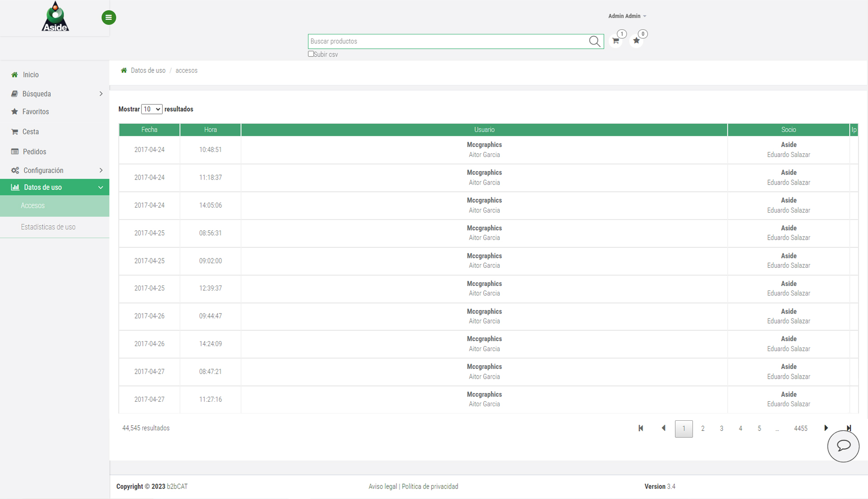
Task: Focus the Buscar productos search field
Action: pyautogui.click(x=448, y=42)
